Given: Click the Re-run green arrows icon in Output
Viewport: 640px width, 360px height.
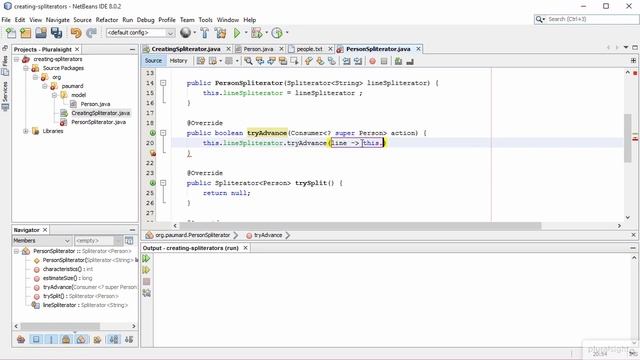Looking at the screenshot, I should point(146,258).
